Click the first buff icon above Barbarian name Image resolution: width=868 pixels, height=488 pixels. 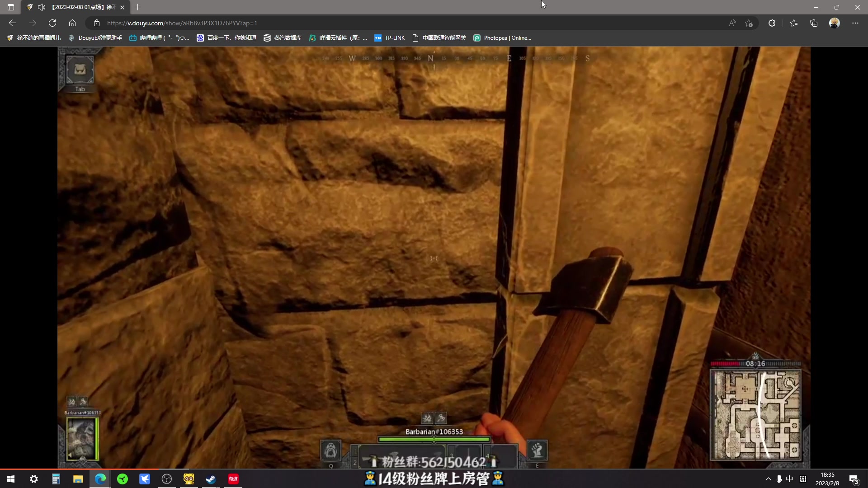coord(427,418)
